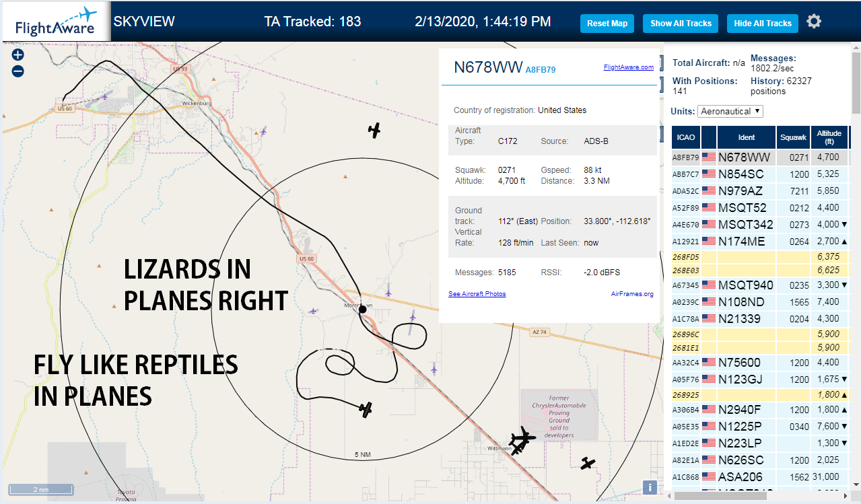861x504 pixels.
Task: Click the Reset Map button
Action: tap(607, 24)
